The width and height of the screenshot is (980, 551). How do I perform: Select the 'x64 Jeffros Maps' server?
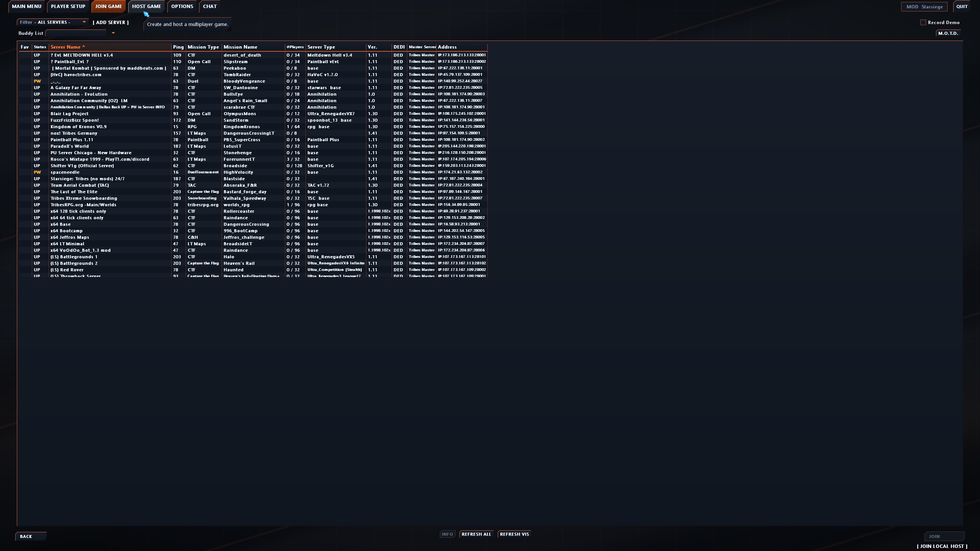253,237
